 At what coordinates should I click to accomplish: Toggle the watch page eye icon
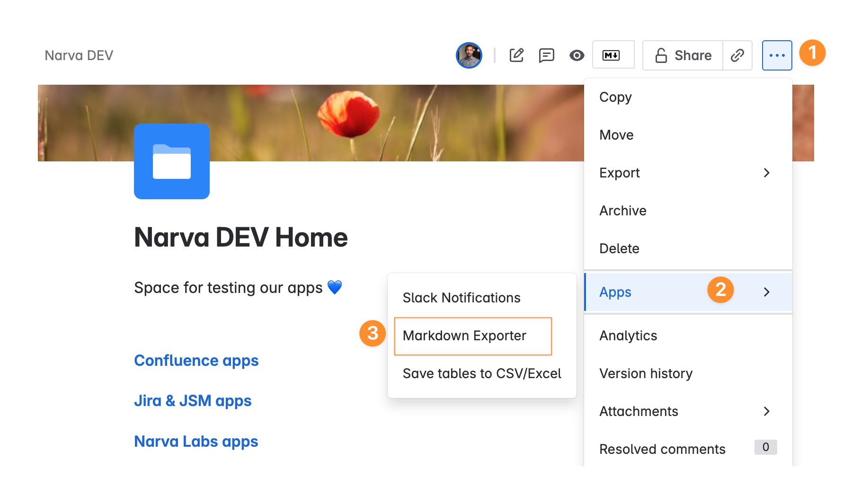click(577, 55)
